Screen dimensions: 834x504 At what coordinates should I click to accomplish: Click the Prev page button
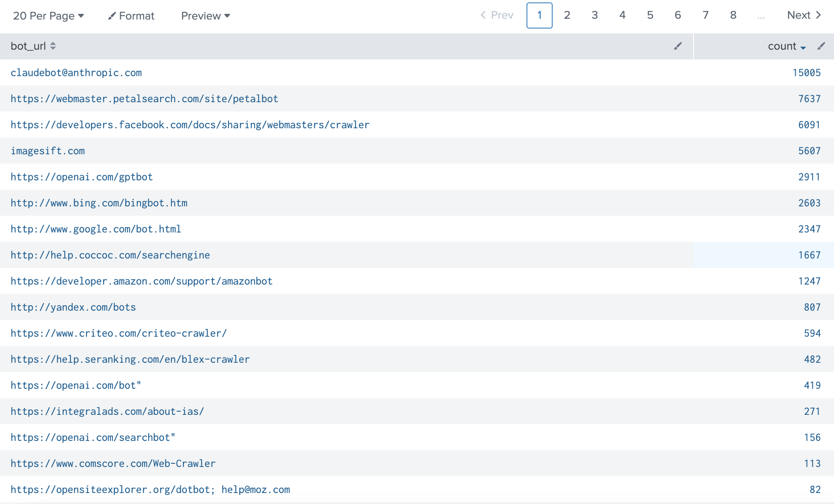[497, 15]
